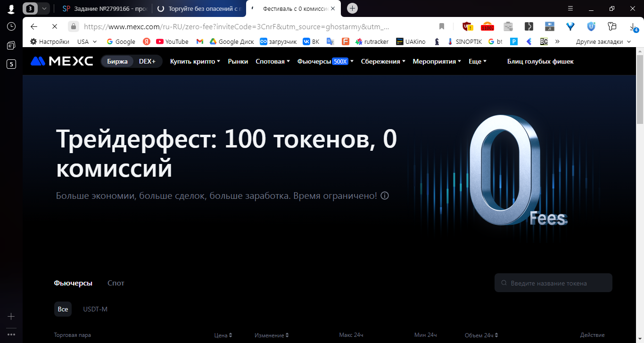Image resolution: width=644 pixels, height=343 pixels.
Task: Open the blue shield U extension
Action: point(591,26)
